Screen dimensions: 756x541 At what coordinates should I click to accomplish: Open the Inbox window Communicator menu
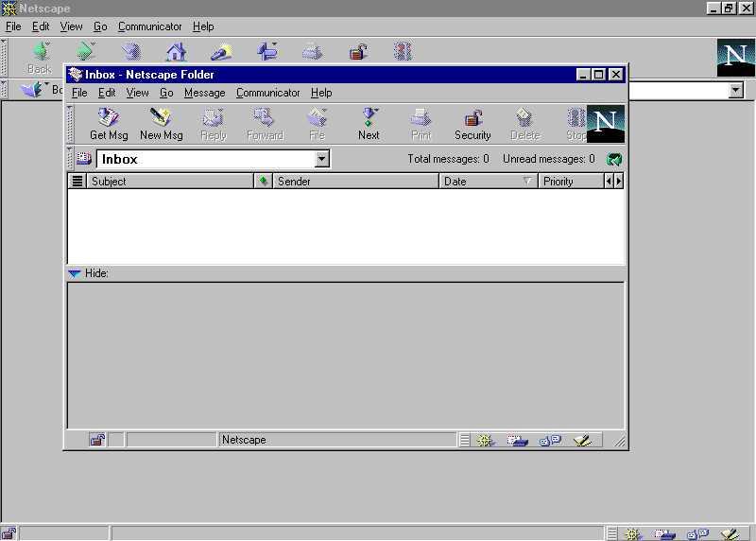click(x=267, y=93)
